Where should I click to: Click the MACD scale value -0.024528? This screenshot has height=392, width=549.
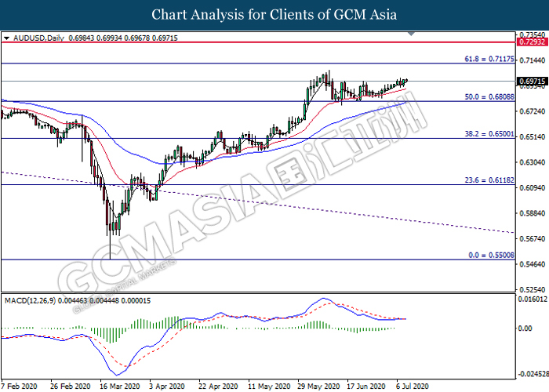coord(533,374)
